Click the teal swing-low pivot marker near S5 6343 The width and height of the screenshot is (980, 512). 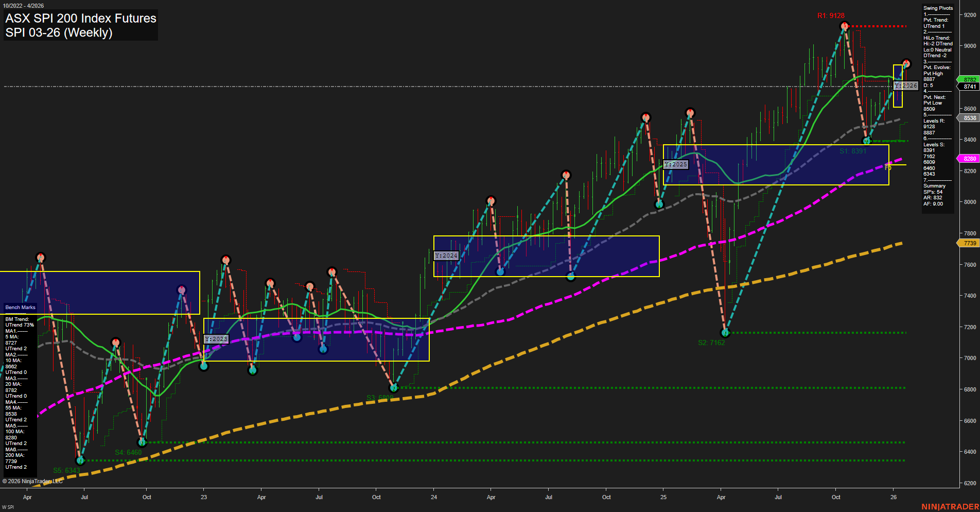(80, 461)
